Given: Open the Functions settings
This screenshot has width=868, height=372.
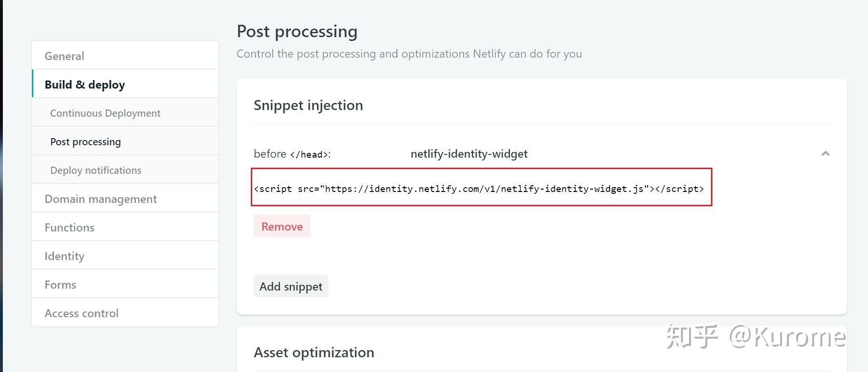Looking at the screenshot, I should pos(125,227).
